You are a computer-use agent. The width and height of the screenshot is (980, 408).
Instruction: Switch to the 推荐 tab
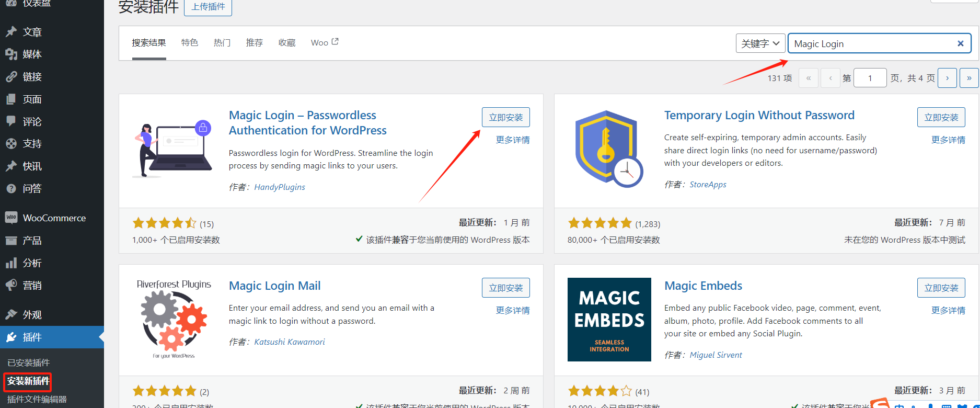255,43
